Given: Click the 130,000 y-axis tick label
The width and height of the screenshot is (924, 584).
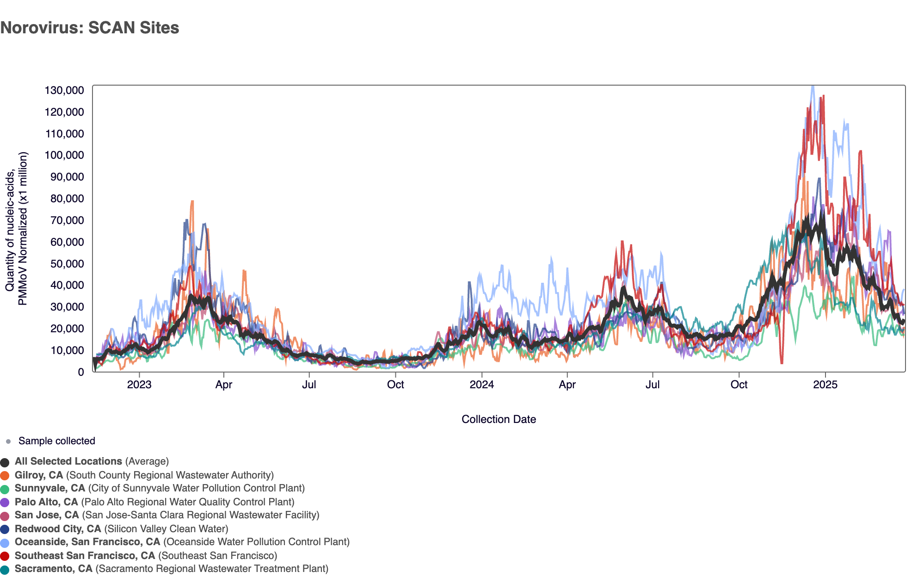Looking at the screenshot, I should 64,90.
